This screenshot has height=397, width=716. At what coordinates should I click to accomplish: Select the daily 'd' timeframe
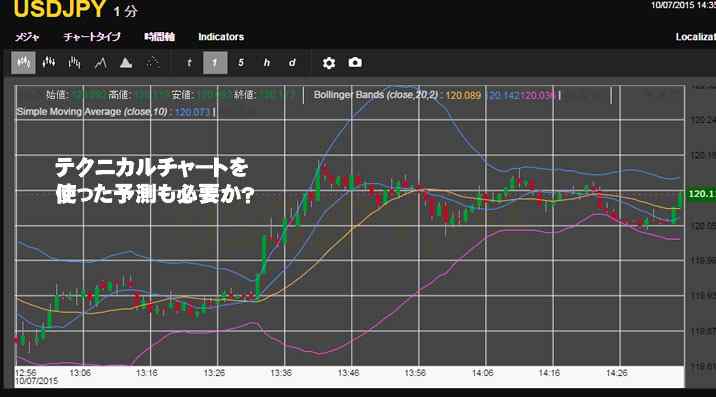coord(292,63)
